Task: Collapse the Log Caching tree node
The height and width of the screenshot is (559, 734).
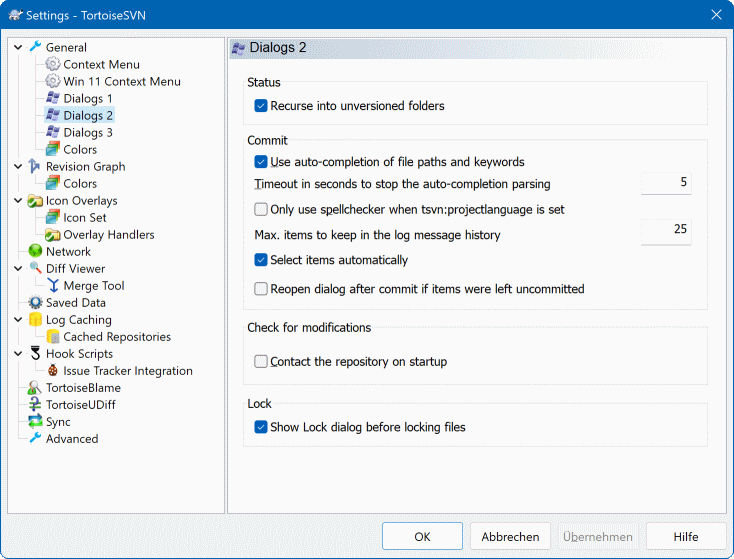Action: [x=18, y=319]
